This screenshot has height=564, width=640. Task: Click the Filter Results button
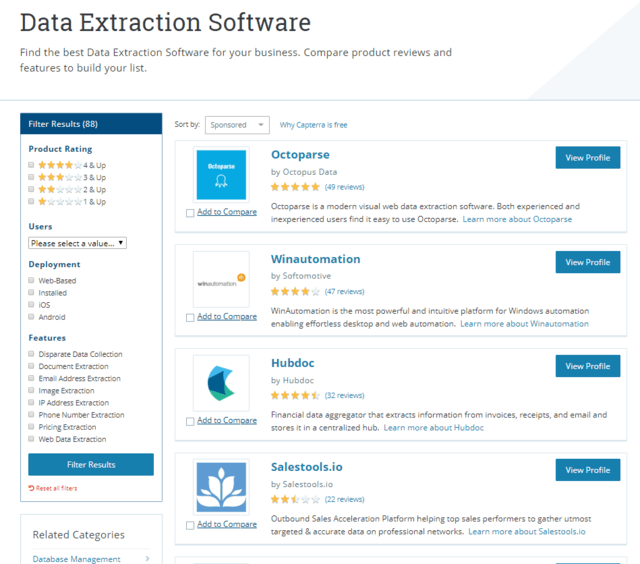pyautogui.click(x=91, y=464)
